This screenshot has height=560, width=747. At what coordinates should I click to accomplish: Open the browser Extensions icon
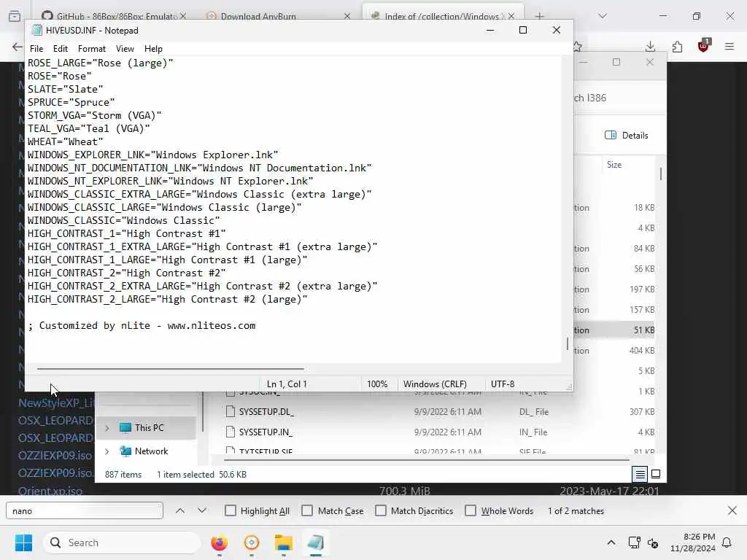[677, 47]
